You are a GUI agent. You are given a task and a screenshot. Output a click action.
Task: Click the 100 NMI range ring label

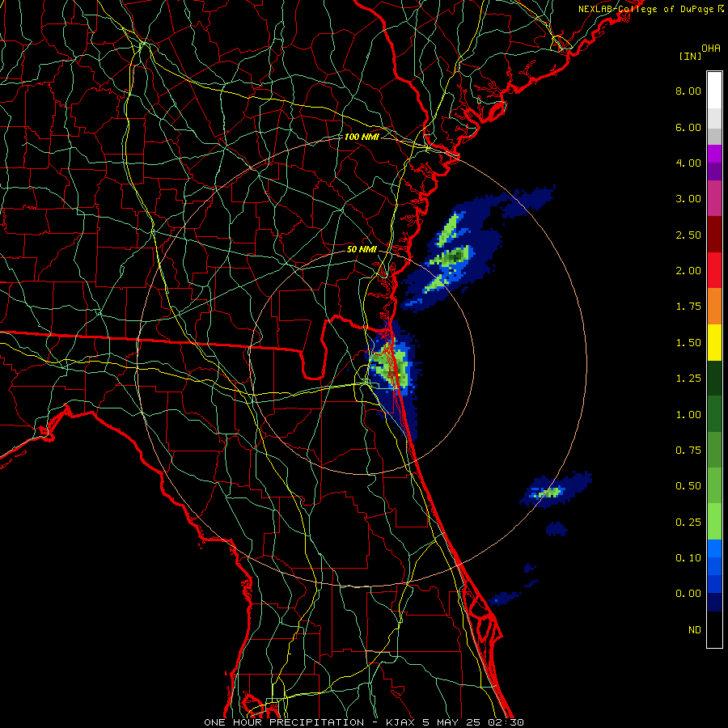[x=362, y=137]
